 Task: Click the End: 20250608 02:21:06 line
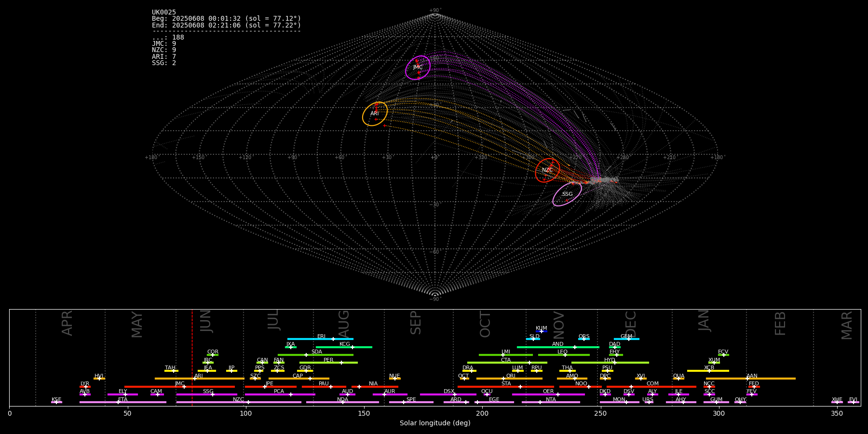point(226,25)
